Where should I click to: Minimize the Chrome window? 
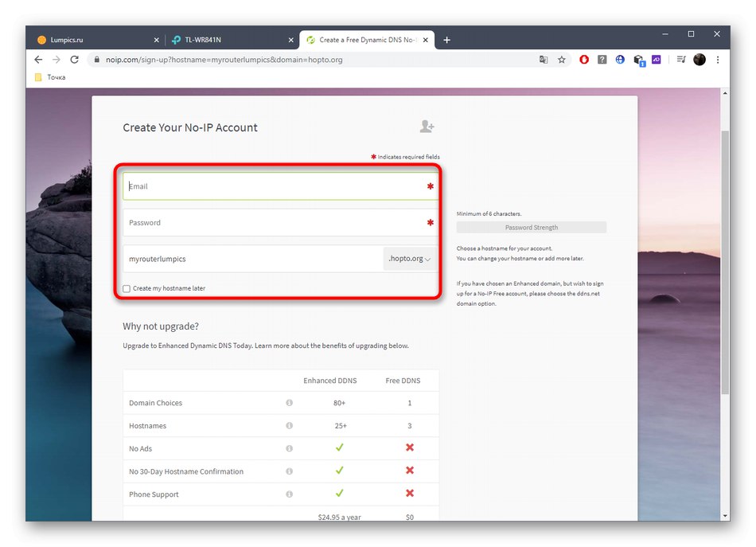(664, 34)
